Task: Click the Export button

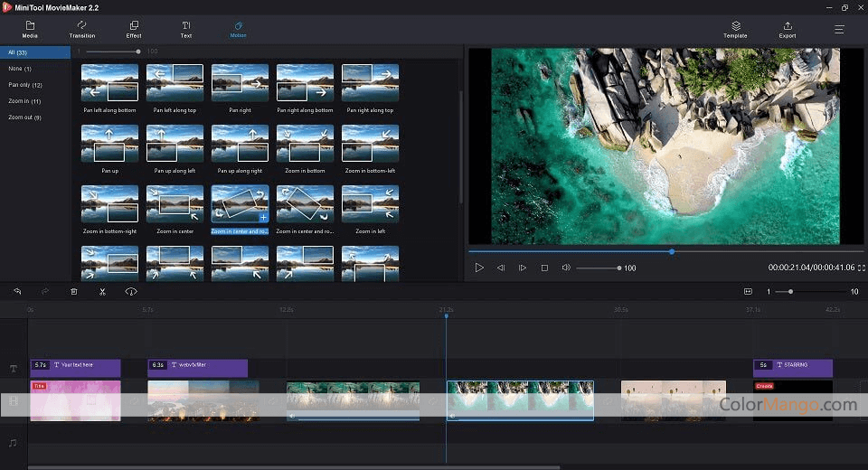Action: tap(788, 29)
